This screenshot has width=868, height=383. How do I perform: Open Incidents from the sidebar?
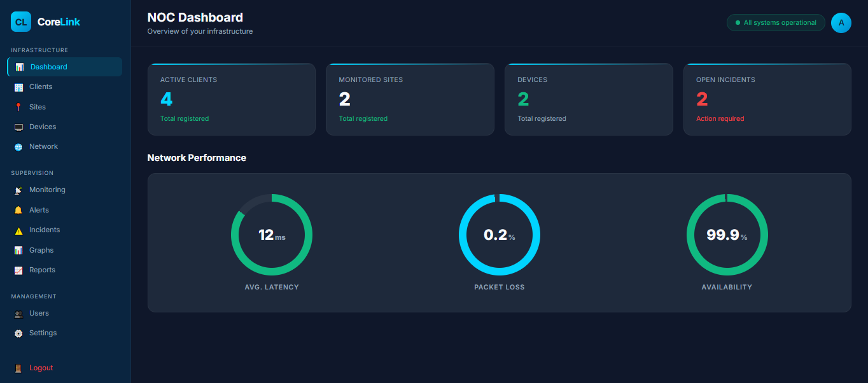tap(65, 230)
